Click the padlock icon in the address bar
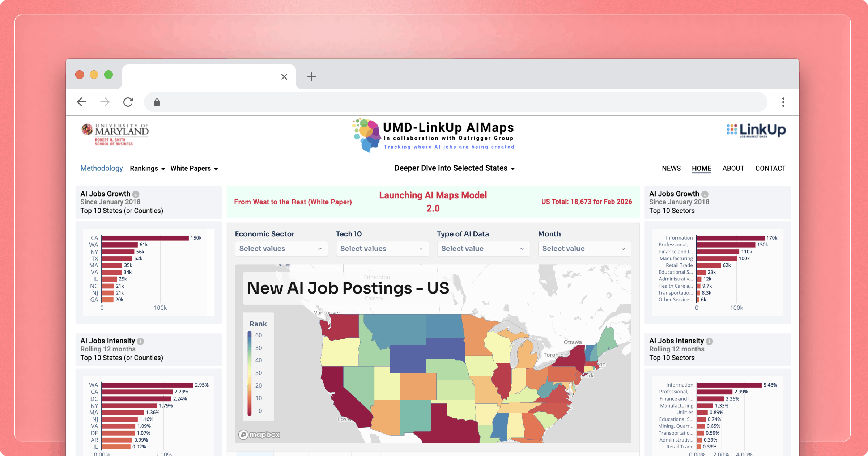The height and width of the screenshot is (456, 868). [157, 102]
